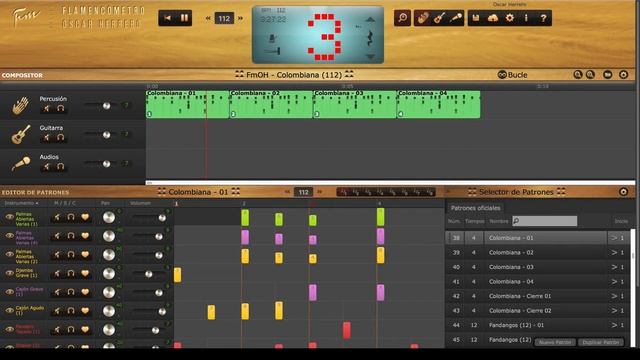Mute the Audios track

point(47,167)
